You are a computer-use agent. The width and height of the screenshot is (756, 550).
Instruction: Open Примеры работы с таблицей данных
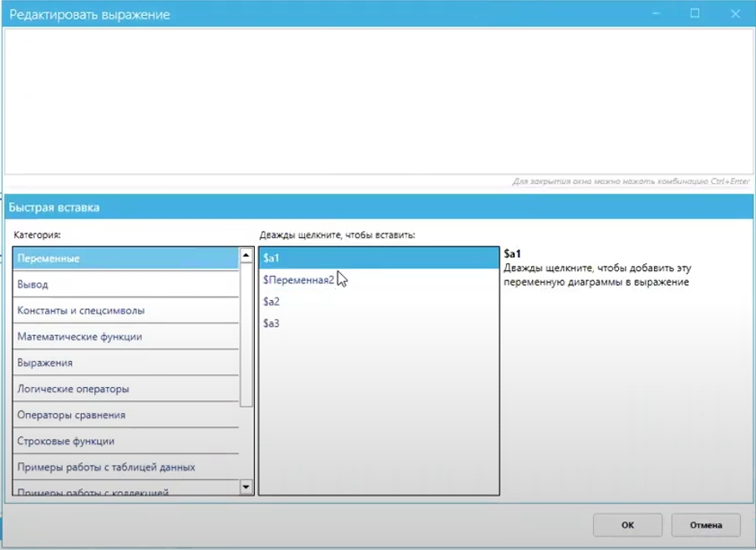(125, 466)
